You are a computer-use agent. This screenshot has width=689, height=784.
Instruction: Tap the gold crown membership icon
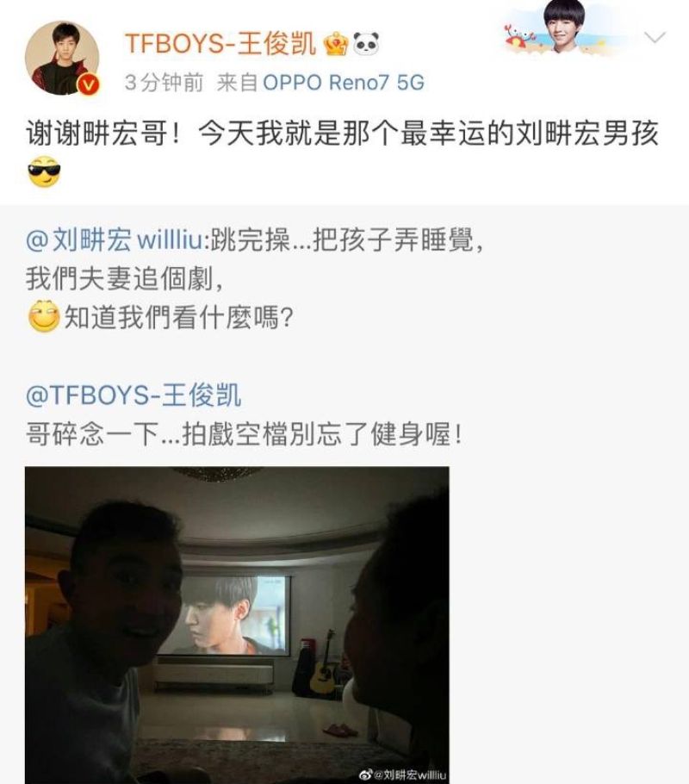336,43
